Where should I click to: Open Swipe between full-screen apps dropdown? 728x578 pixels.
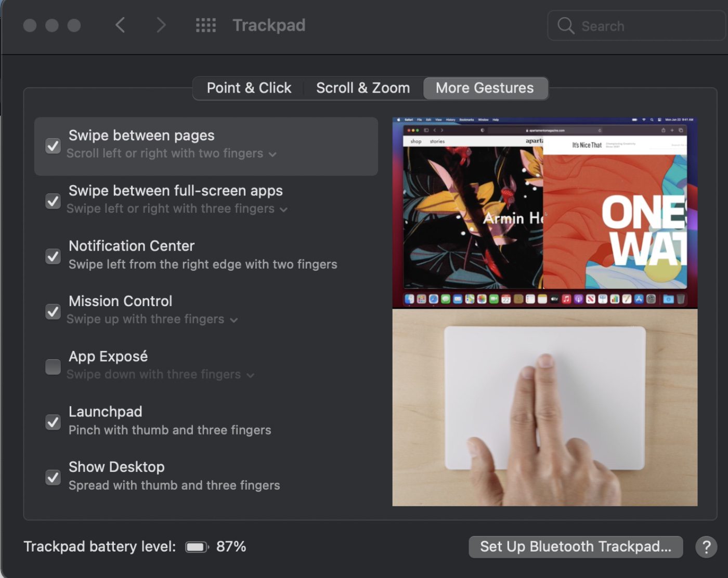pos(283,209)
